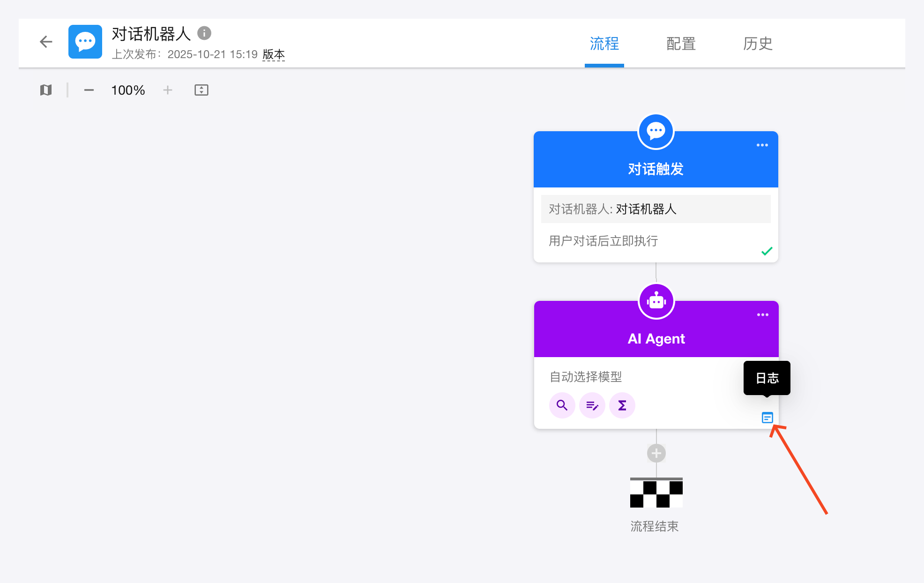Click the purple search tool icon
Image resolution: width=924 pixels, height=583 pixels.
pyautogui.click(x=562, y=405)
